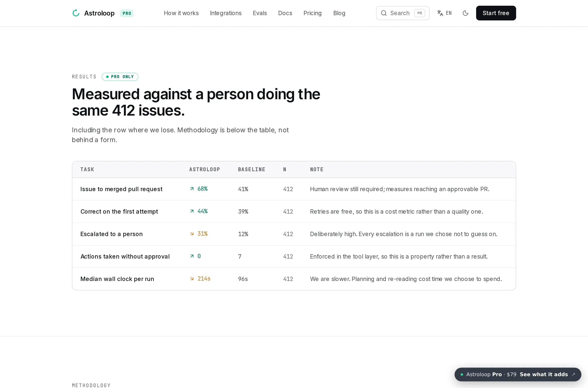The width and height of the screenshot is (588, 388).
Task: Click the 41% baseline value
Action: 243,189
